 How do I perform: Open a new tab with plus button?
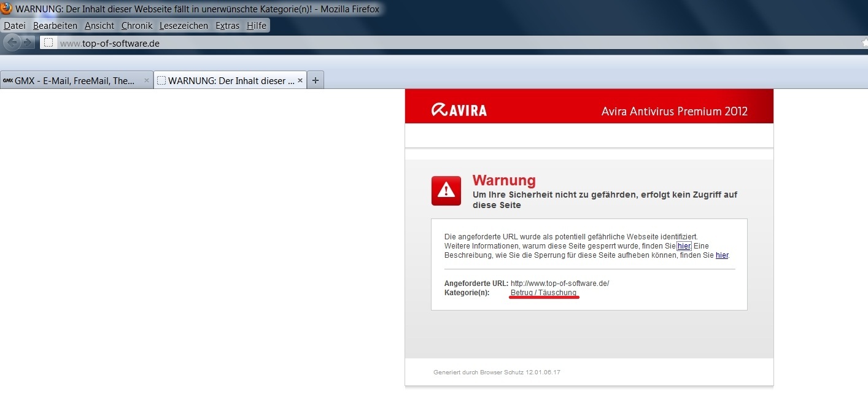pos(315,80)
